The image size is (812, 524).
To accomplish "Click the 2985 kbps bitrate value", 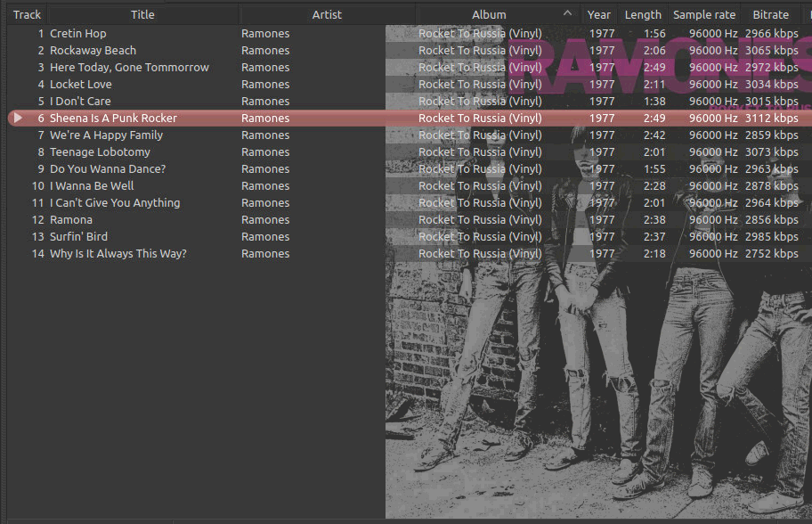I will click(772, 237).
